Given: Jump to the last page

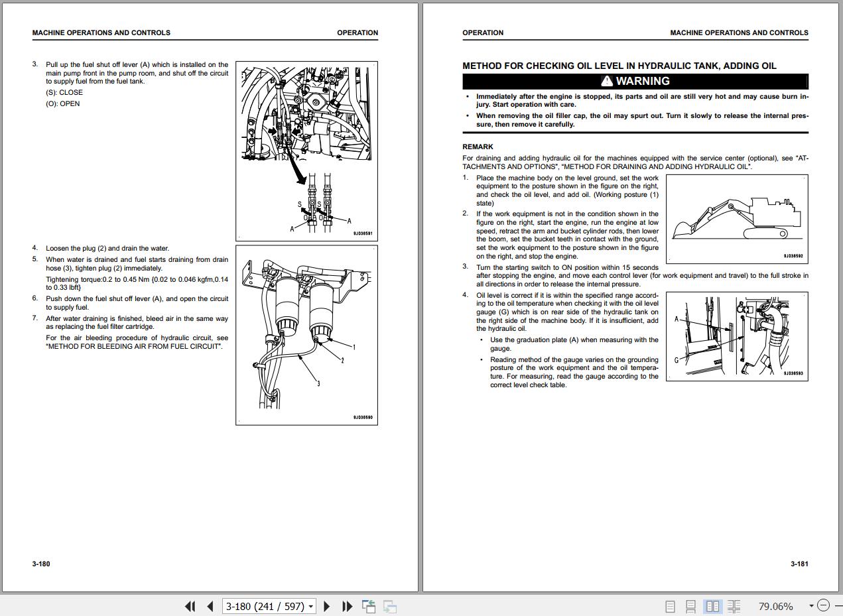Looking at the screenshot, I should tap(347, 606).
